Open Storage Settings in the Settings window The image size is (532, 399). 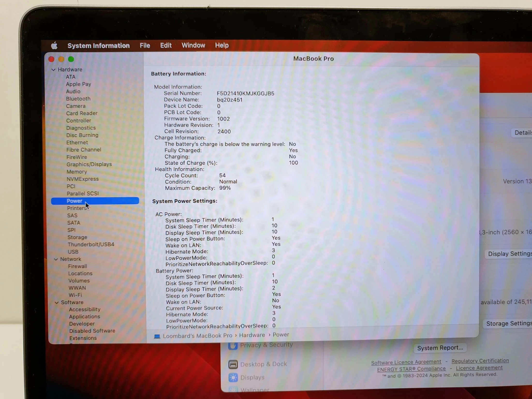508,324
